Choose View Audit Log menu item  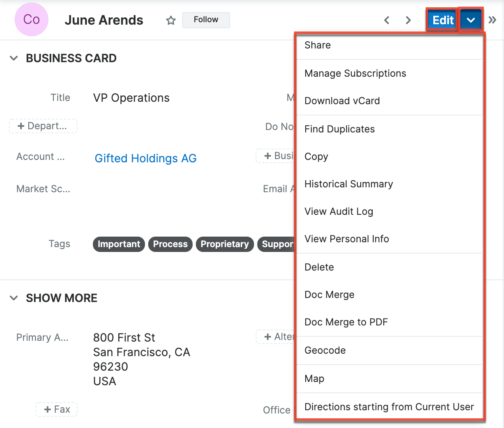[338, 212]
